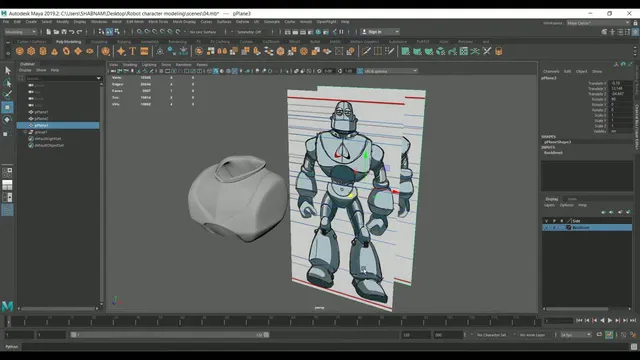
Task: Open the Outliner search filter dropdown arrow
Action: click(x=98, y=78)
